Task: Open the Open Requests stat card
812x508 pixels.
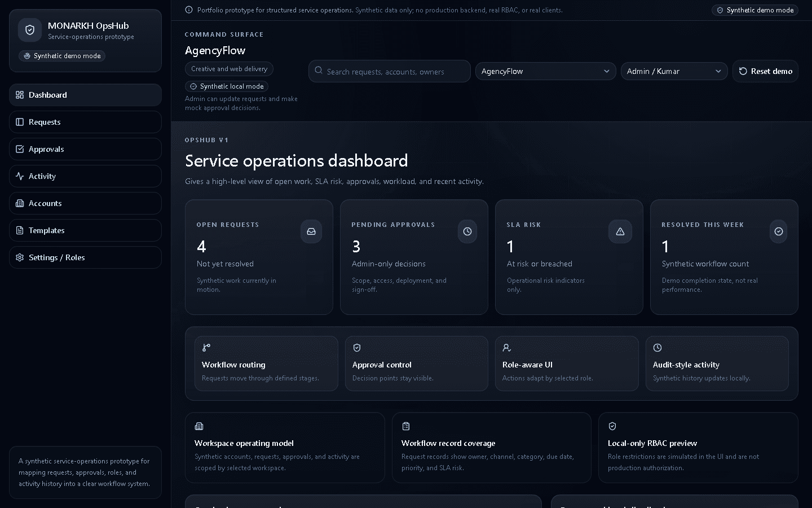Action: pyautogui.click(x=259, y=257)
